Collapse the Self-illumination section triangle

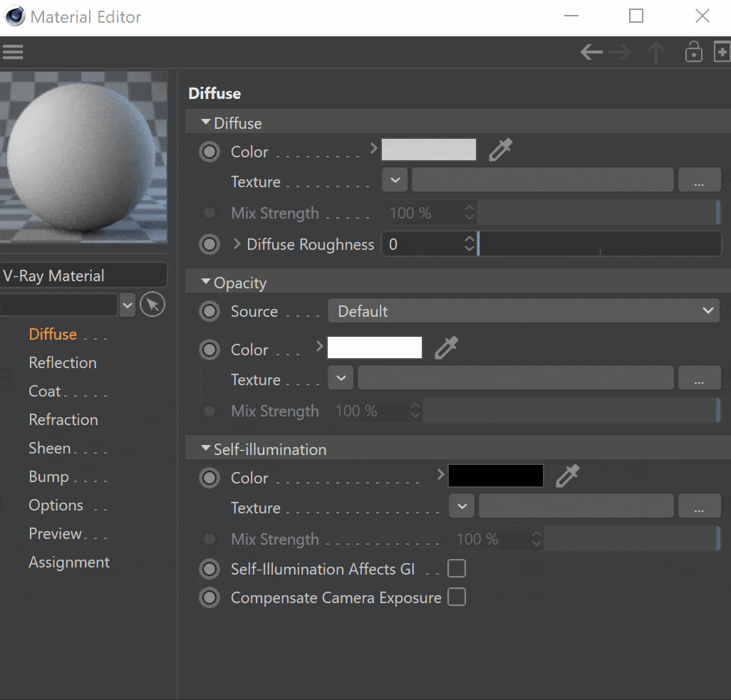tap(206, 448)
